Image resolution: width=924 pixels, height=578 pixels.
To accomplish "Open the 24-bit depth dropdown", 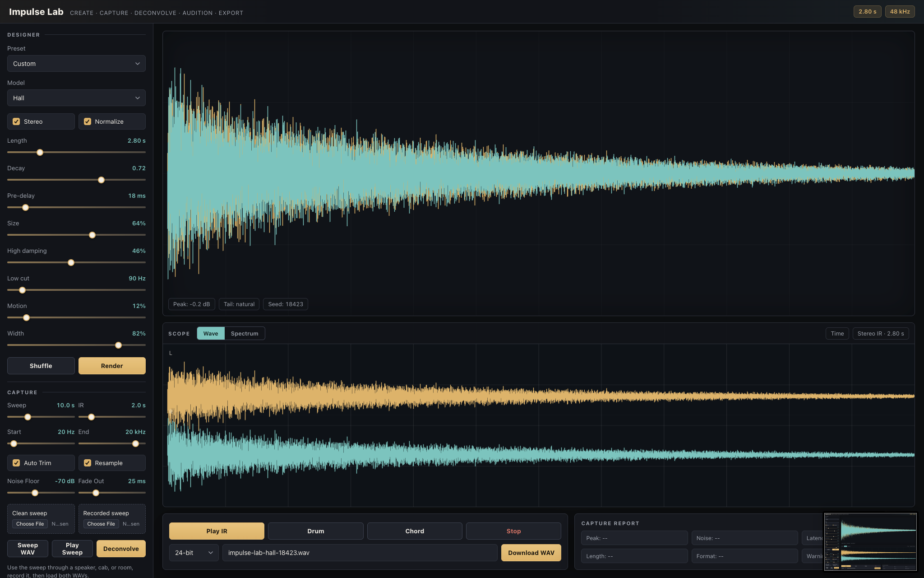I will (x=194, y=553).
